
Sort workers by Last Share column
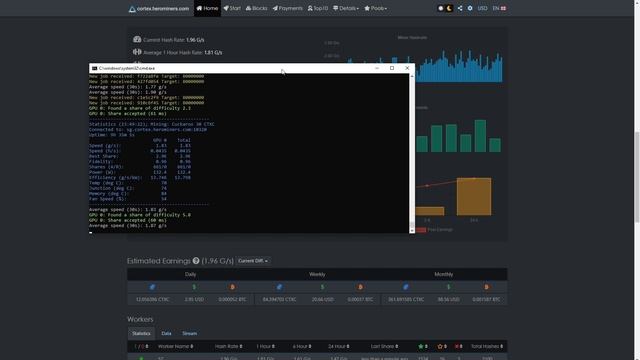click(x=384, y=346)
